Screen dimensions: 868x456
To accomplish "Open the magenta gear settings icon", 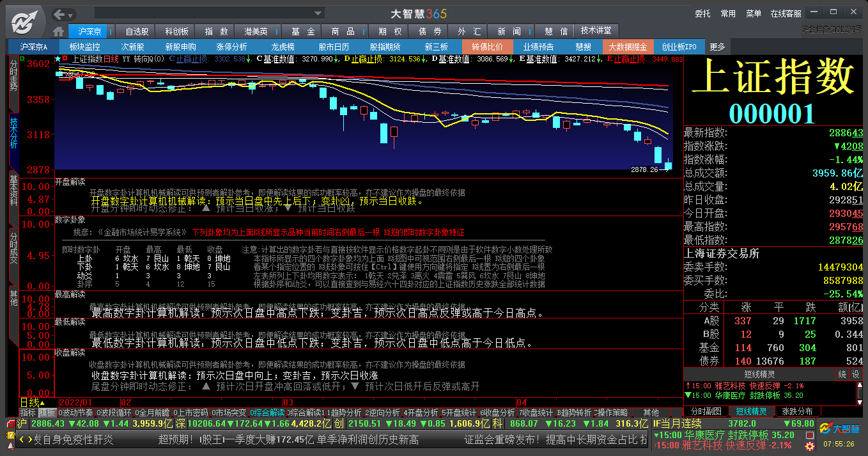I will tap(810, 446).
